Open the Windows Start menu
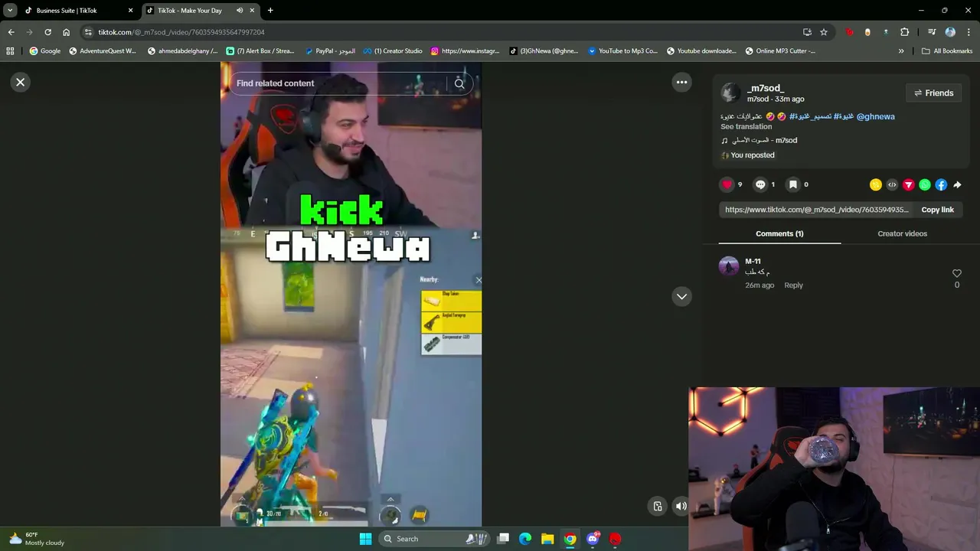The image size is (980, 551). click(x=365, y=539)
